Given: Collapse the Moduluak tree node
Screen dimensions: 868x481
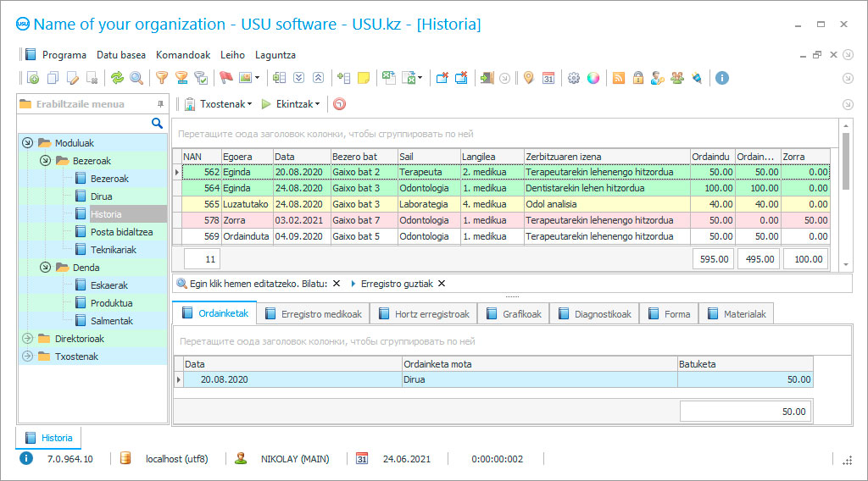Looking at the screenshot, I should click(x=27, y=143).
